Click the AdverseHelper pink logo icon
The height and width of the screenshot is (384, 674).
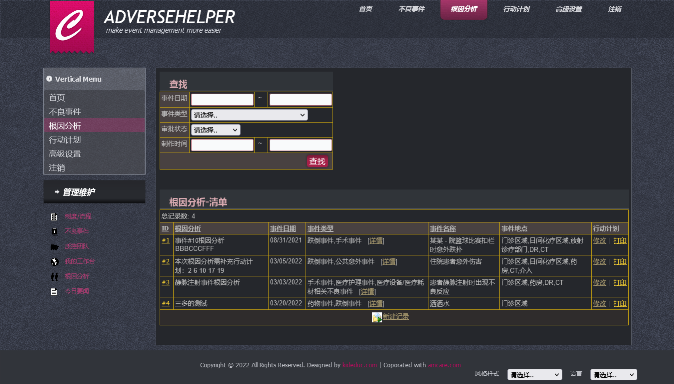[72, 27]
